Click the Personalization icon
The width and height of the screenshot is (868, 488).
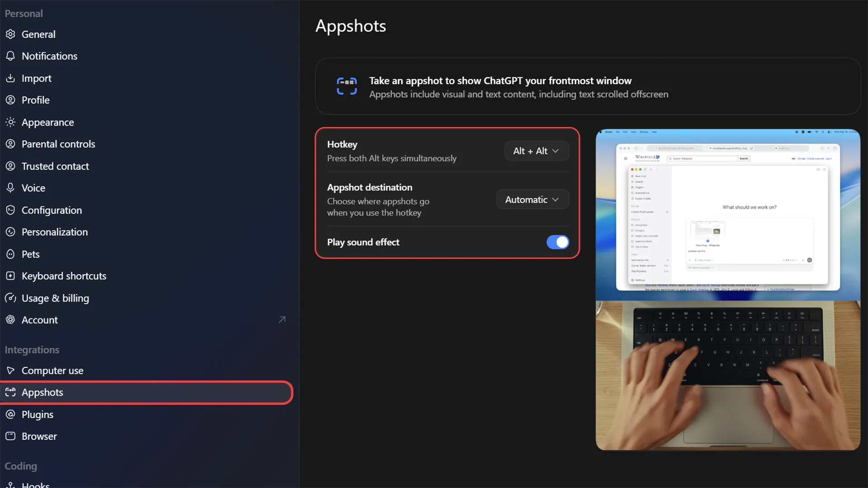coord(10,232)
